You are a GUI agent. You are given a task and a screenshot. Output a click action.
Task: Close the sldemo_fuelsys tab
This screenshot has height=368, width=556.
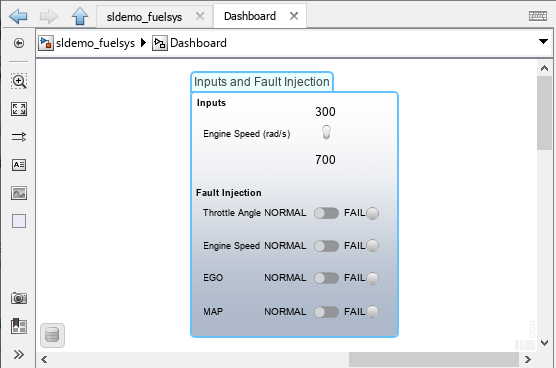pos(200,16)
